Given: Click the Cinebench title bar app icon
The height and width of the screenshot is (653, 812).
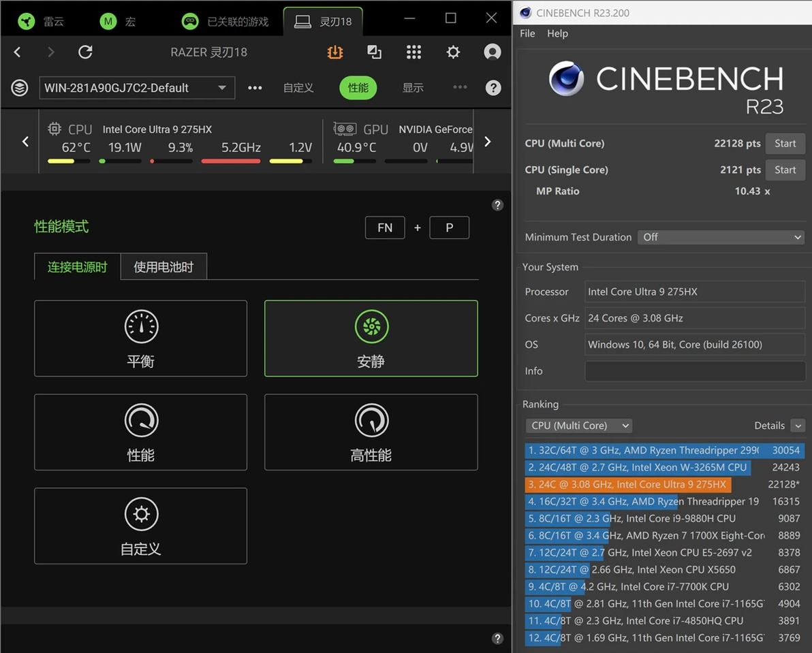Looking at the screenshot, I should tap(526, 12).
